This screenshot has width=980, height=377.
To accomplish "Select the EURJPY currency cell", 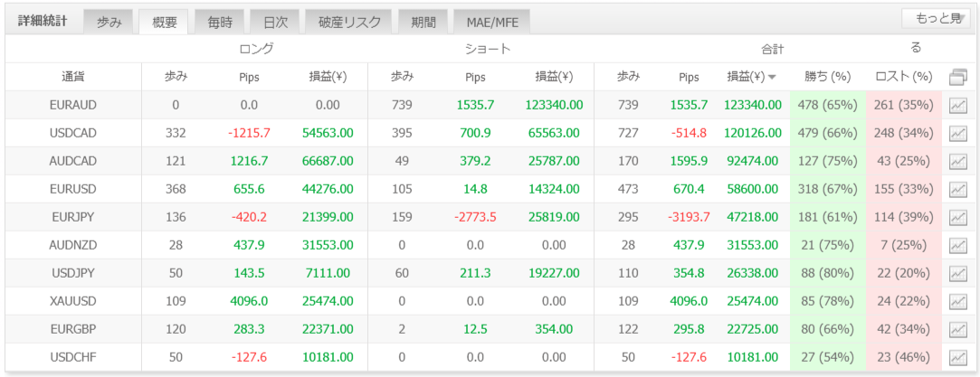I will [x=72, y=217].
